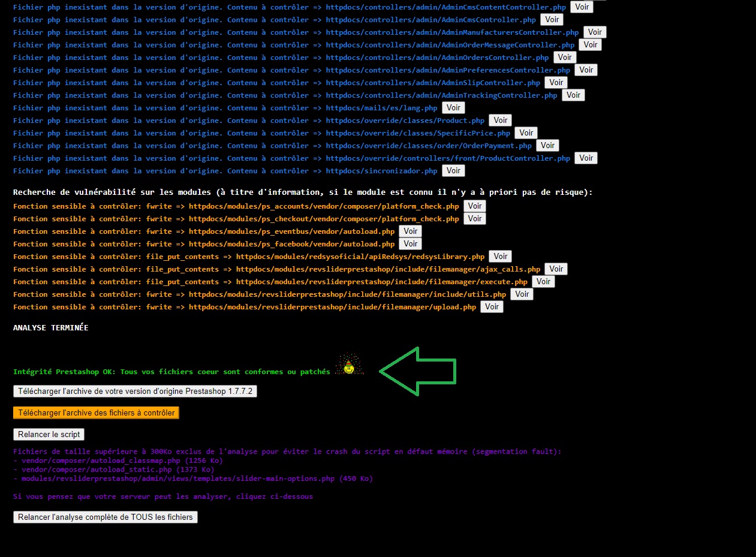Click 'Recherche de vulnérabilité sur les modules' heading
This screenshot has height=557, width=756.
pos(303,192)
